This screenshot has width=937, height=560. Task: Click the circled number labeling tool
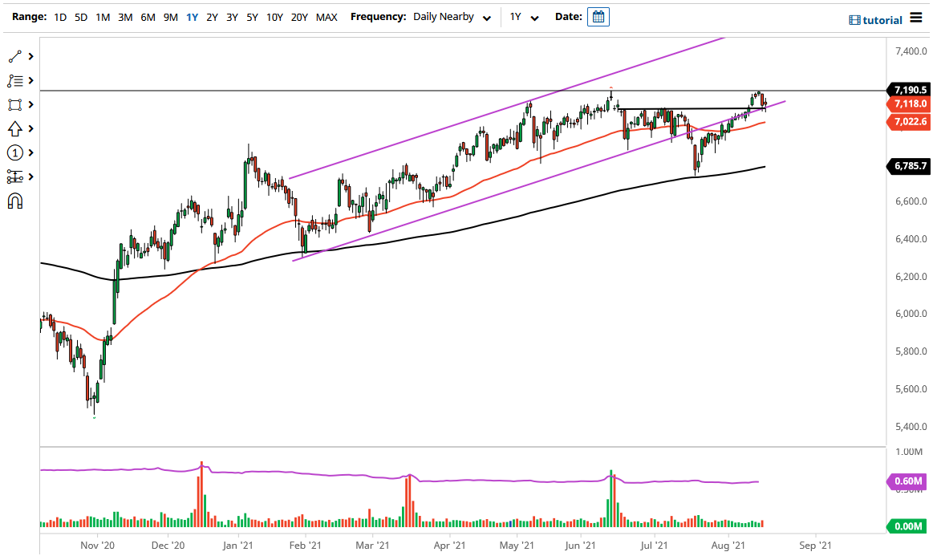coord(14,152)
